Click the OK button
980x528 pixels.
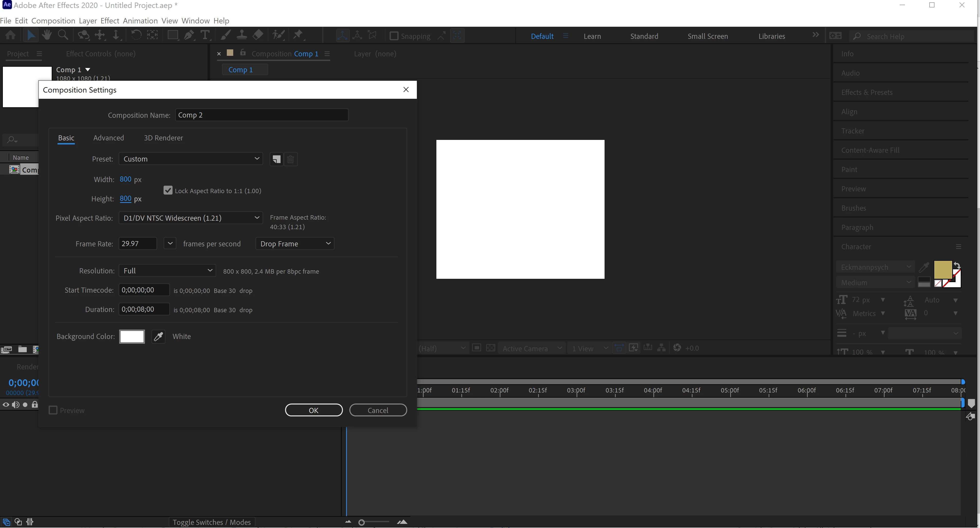click(313, 410)
